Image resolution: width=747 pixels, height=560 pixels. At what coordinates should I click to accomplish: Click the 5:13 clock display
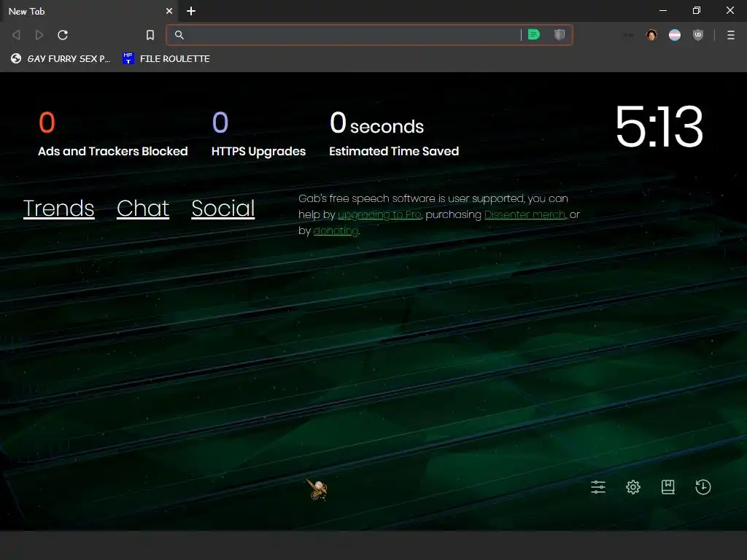pos(659,127)
